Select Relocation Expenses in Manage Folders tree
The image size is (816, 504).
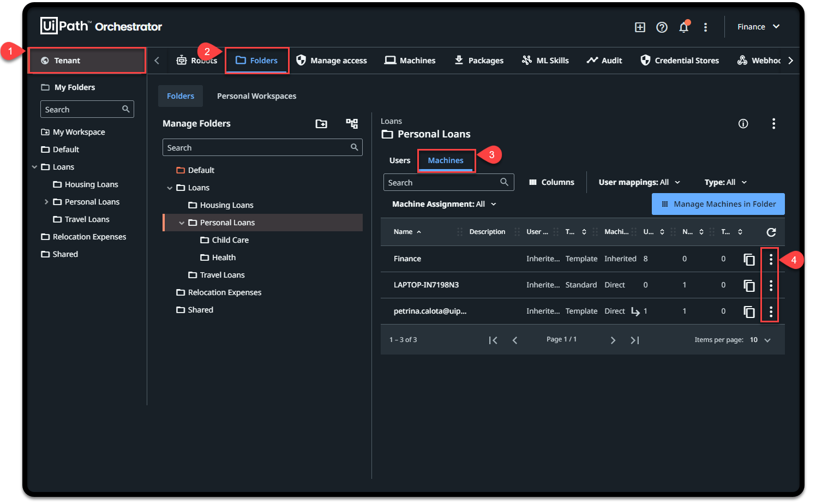(x=219, y=292)
